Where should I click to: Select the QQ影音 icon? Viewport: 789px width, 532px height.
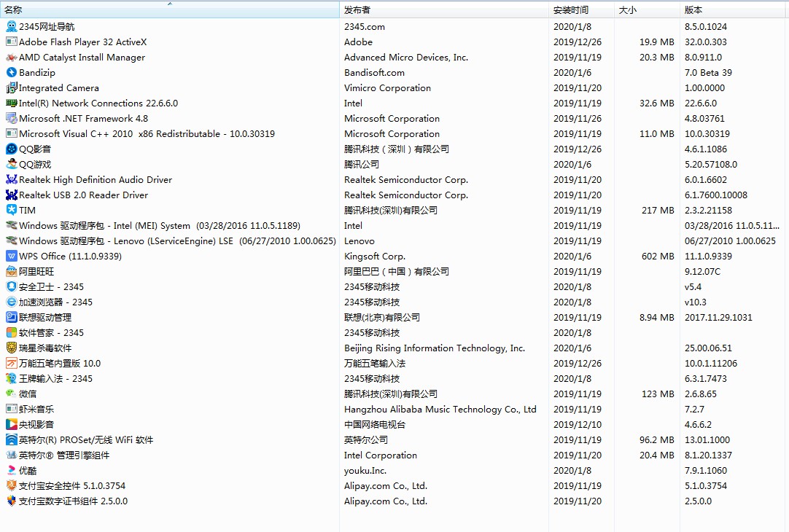(11, 149)
